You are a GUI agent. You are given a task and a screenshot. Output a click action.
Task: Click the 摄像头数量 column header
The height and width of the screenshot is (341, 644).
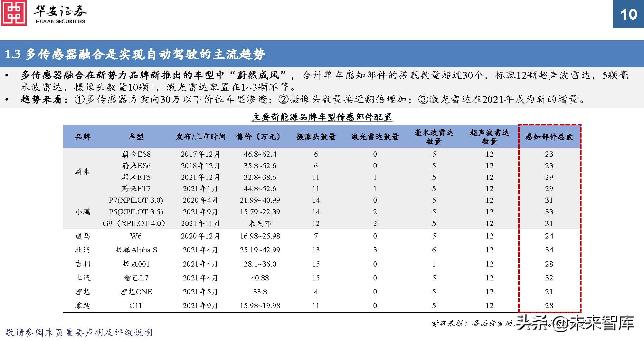(x=316, y=137)
